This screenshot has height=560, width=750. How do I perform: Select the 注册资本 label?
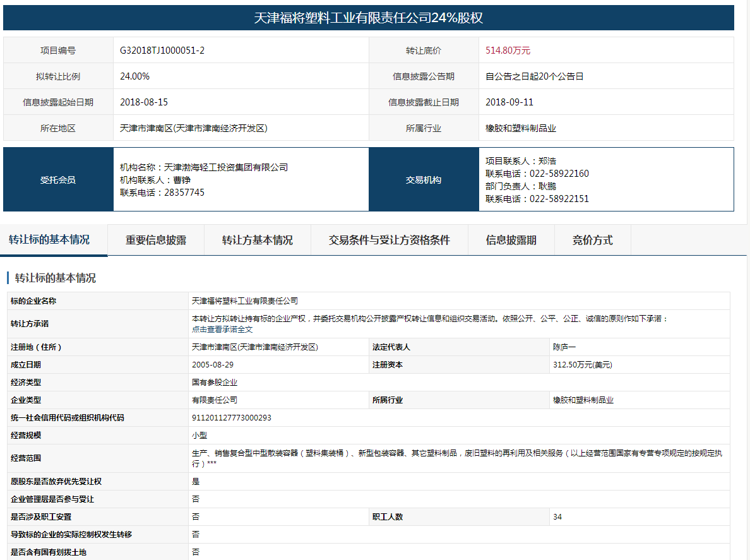[388, 365]
